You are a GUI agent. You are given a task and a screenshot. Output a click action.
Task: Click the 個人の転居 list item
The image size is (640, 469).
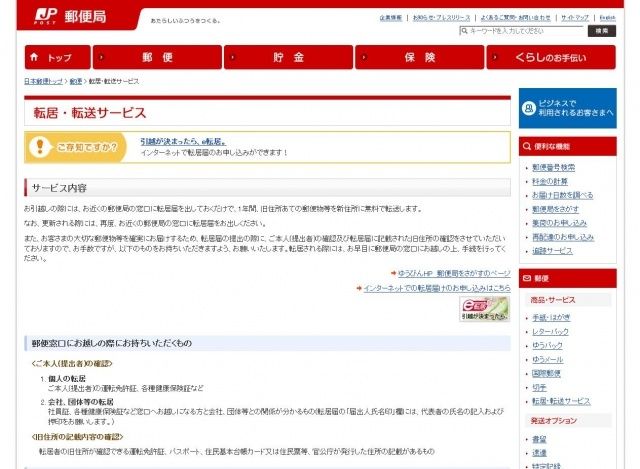67,378
